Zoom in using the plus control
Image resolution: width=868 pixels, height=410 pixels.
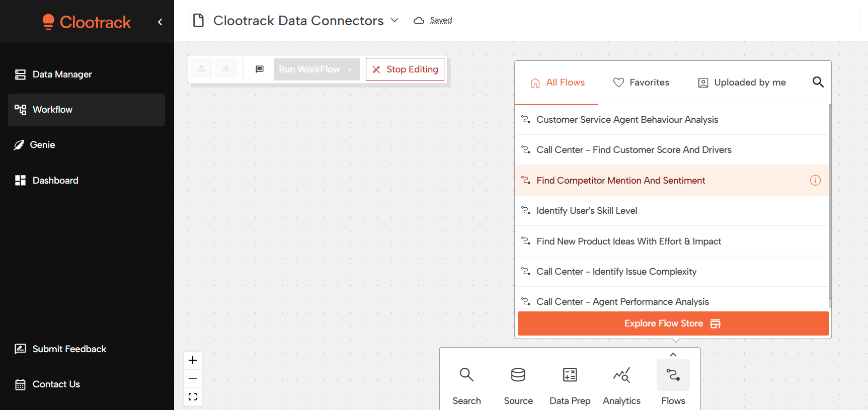pos(193,360)
